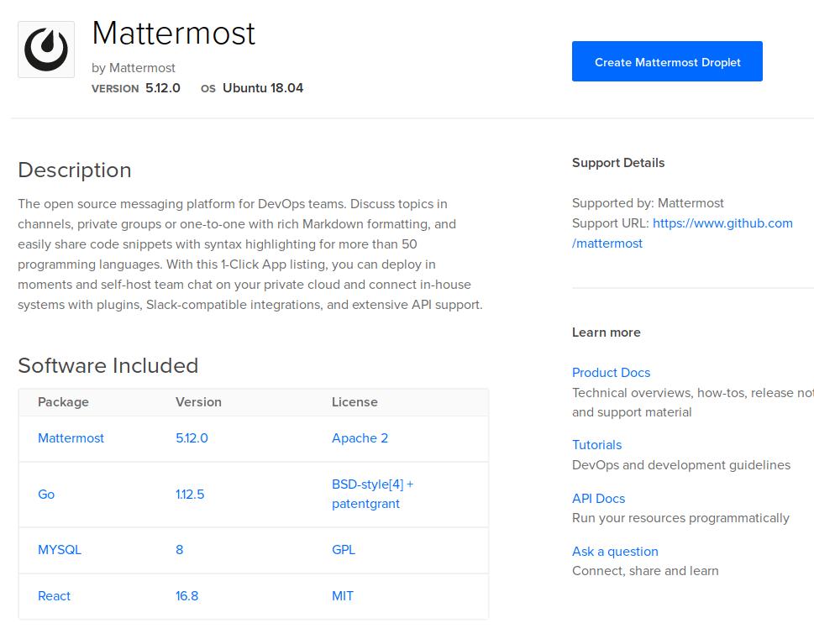Click Create Mattermost Droplet button
The image size is (814, 644).
pos(667,61)
